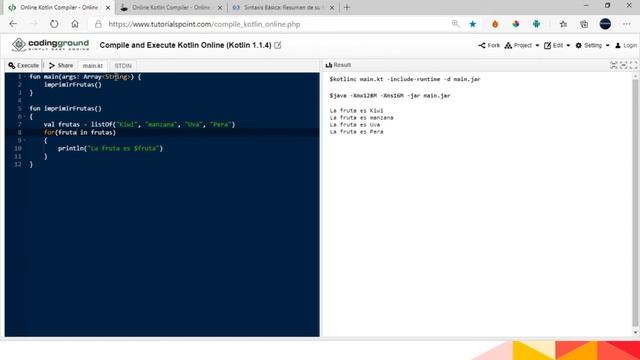Viewport: 640px width, 360px height.
Task: Open the Edit dropdown menu
Action: tap(557, 45)
